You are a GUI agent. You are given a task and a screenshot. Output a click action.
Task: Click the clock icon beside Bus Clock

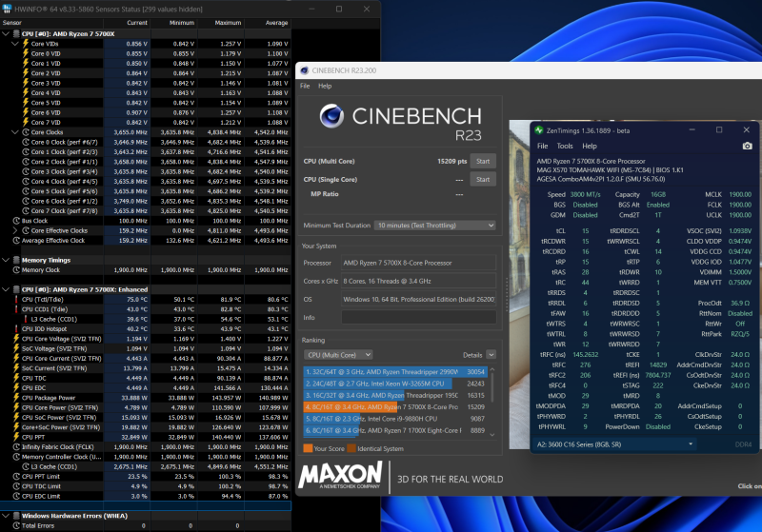(16, 221)
